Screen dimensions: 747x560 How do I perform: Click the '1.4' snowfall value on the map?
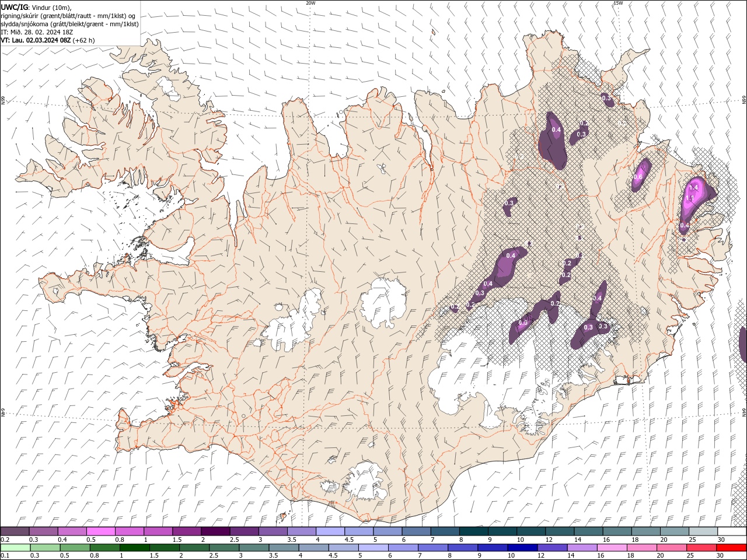tap(694, 188)
